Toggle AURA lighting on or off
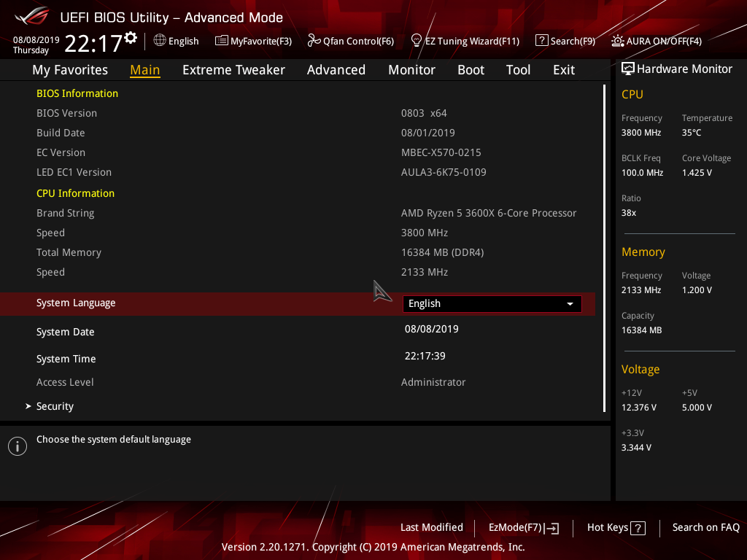 point(656,41)
